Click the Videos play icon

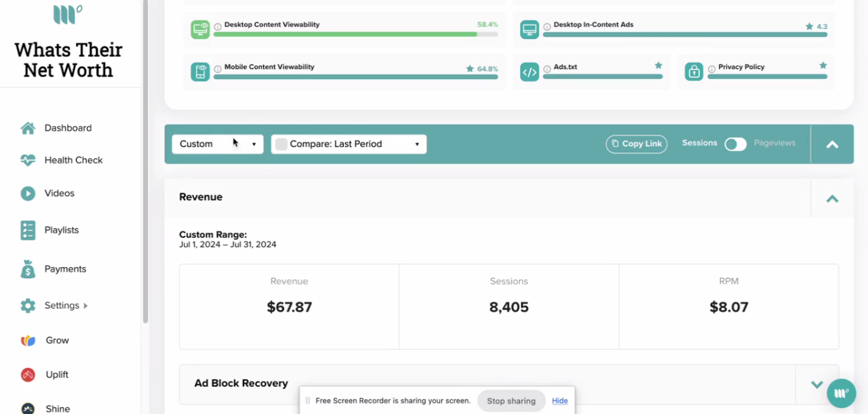27,193
